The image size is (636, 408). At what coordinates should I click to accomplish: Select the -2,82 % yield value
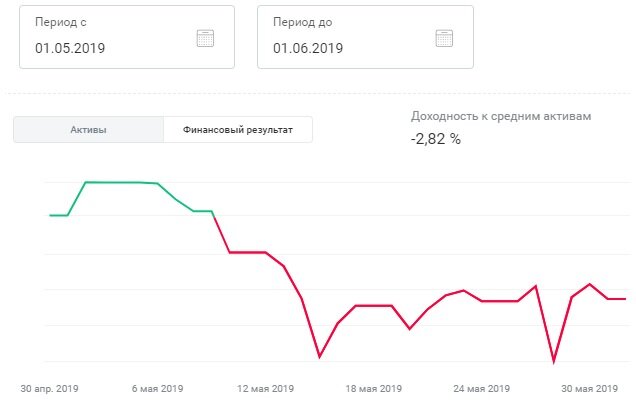pyautogui.click(x=436, y=139)
